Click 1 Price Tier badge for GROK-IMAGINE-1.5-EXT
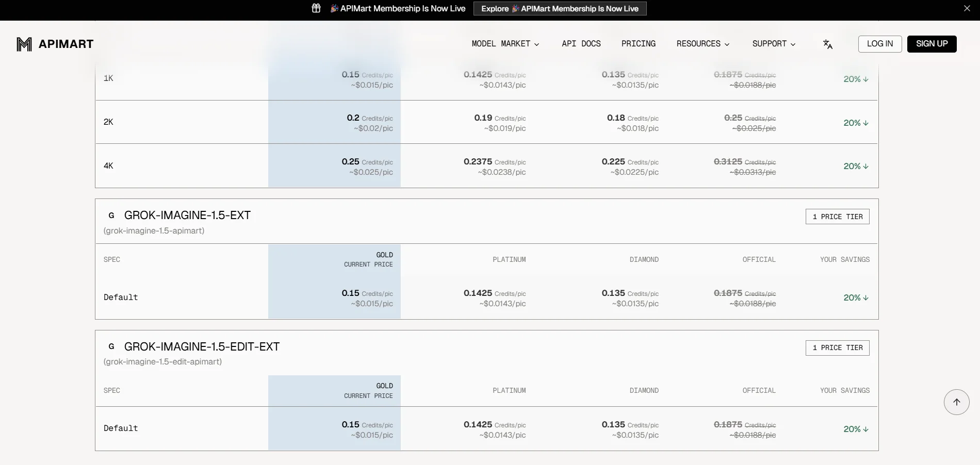The height and width of the screenshot is (465, 980). (838, 217)
